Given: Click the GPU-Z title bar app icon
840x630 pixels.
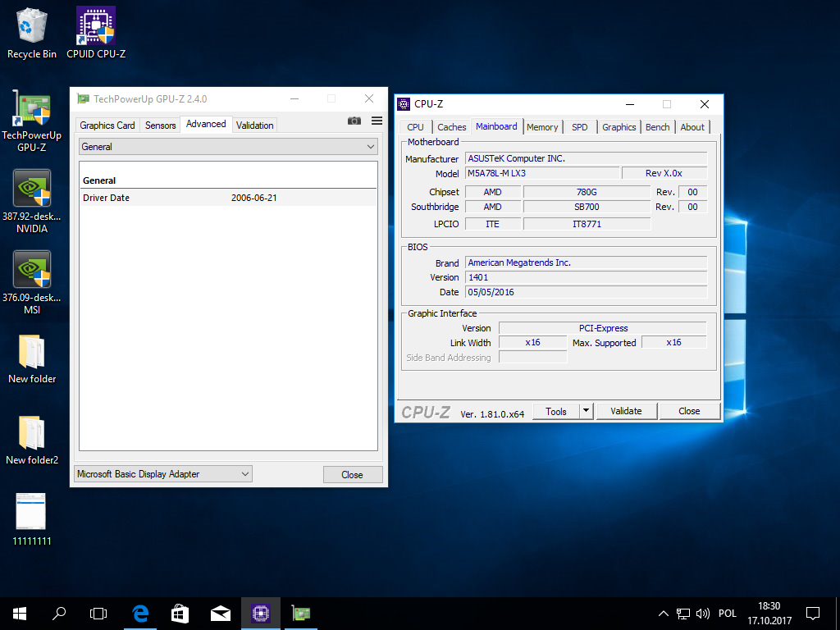Looking at the screenshot, I should coord(83,98).
